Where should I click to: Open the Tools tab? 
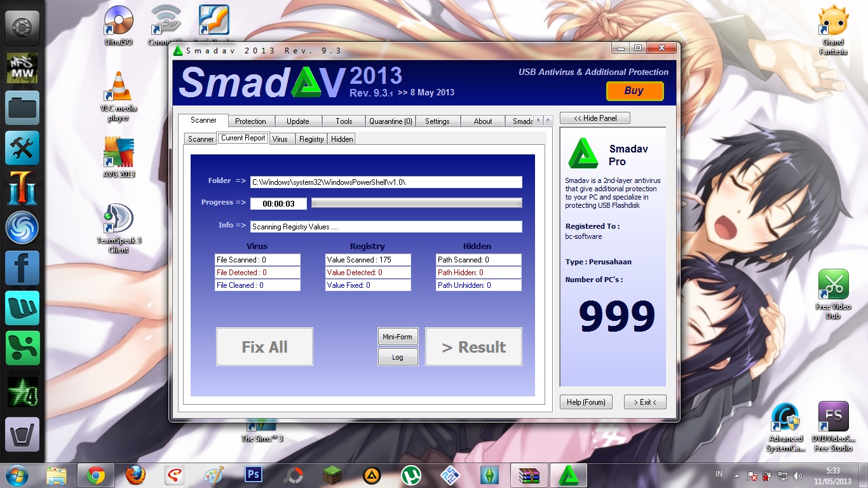coord(344,121)
